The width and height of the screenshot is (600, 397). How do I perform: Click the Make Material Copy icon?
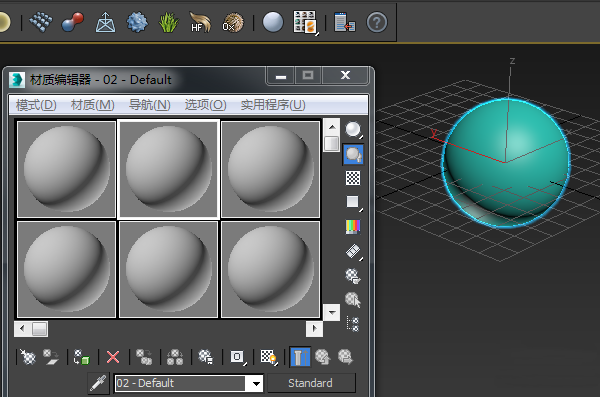point(144,357)
